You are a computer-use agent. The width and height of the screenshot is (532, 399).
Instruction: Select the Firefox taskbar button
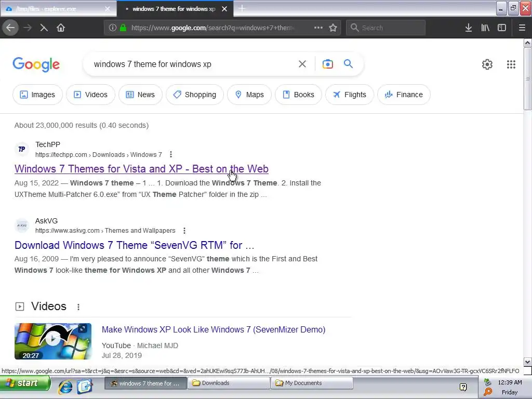145,383
